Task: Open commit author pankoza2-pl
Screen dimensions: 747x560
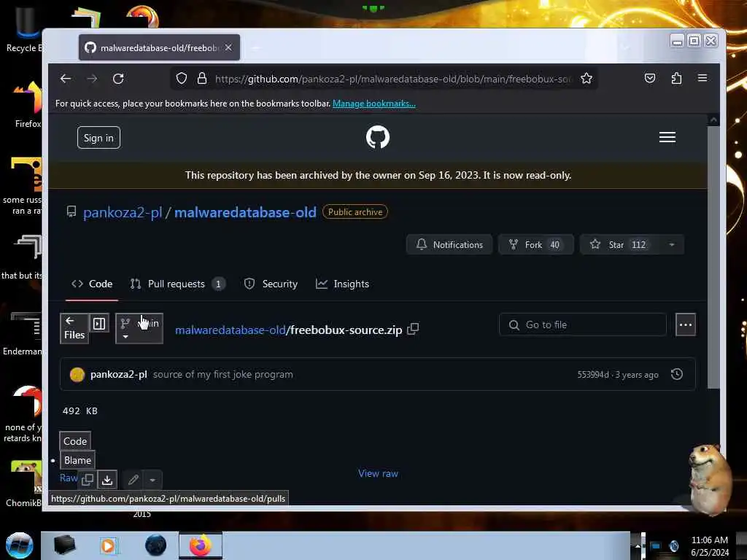Action: 119,374
